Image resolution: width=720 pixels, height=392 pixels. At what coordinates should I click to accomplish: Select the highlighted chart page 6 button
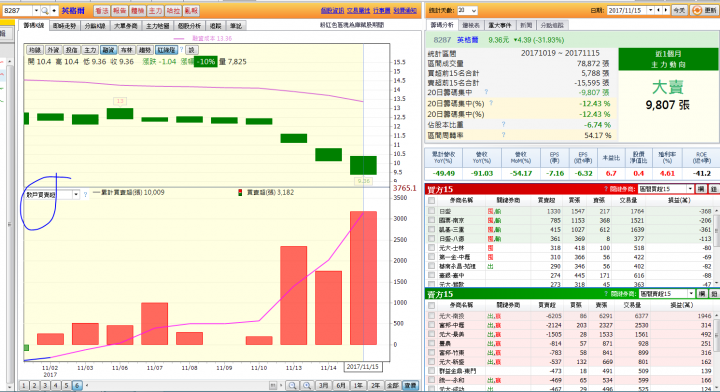coord(77,386)
